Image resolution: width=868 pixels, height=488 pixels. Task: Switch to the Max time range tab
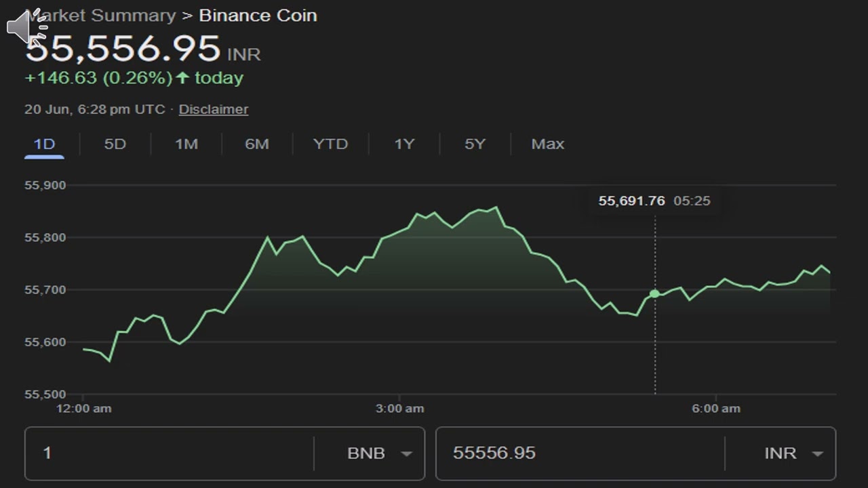click(548, 144)
